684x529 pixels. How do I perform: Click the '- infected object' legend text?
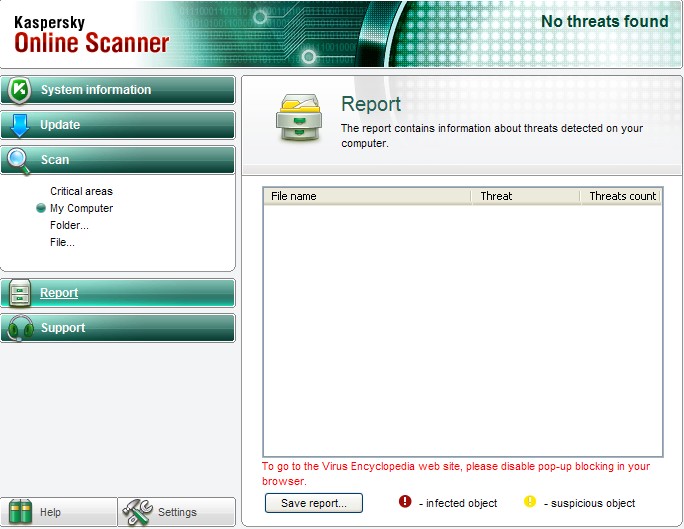point(458,503)
